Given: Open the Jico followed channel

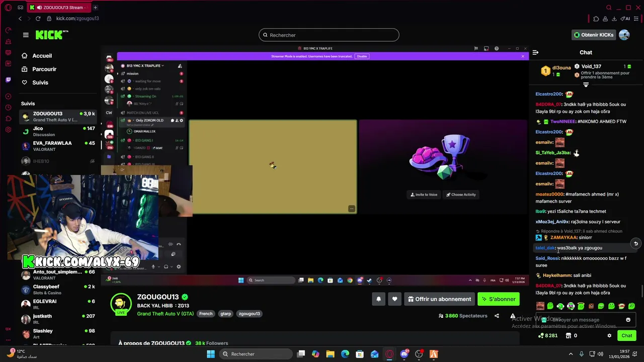Looking at the screenshot, I should point(58,131).
